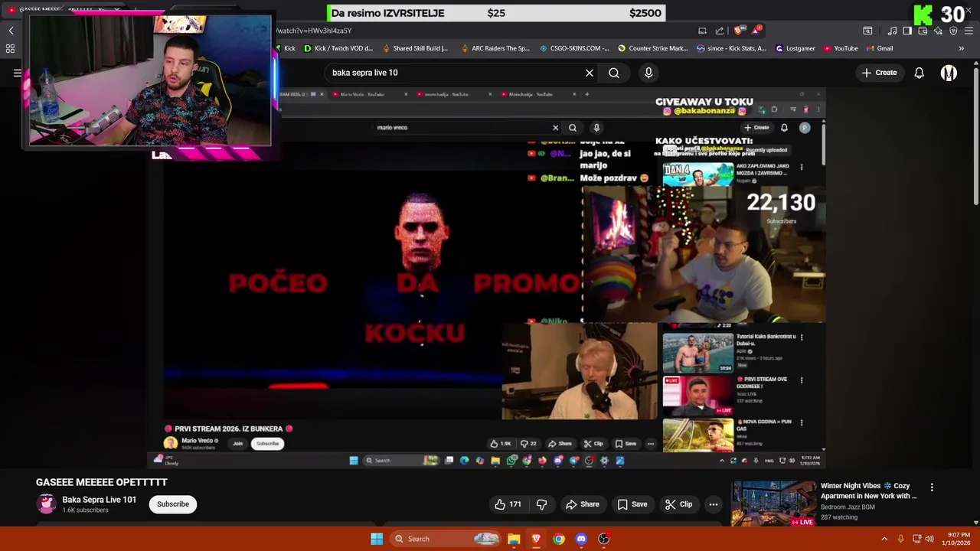980x551 pixels.
Task: Open Discord from the taskbar
Action: coord(581,539)
